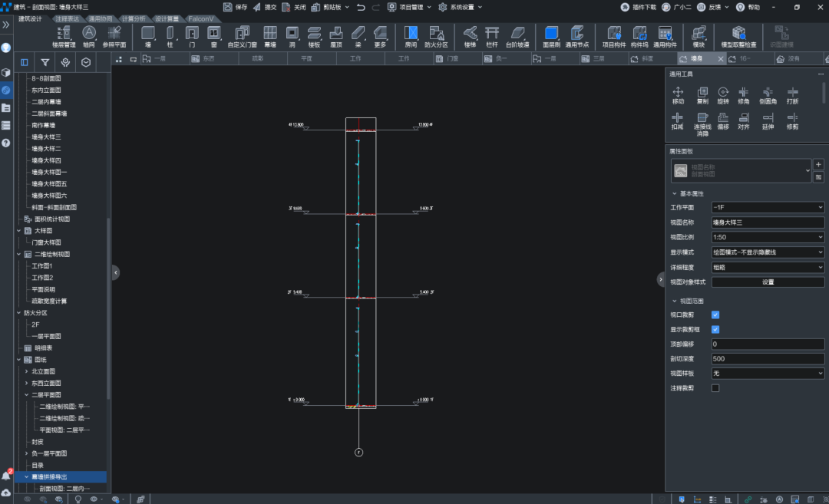Viewport: 829px width, 504px height.
Task: Switch to the 计算分析 ribbon tab
Action: pos(134,18)
